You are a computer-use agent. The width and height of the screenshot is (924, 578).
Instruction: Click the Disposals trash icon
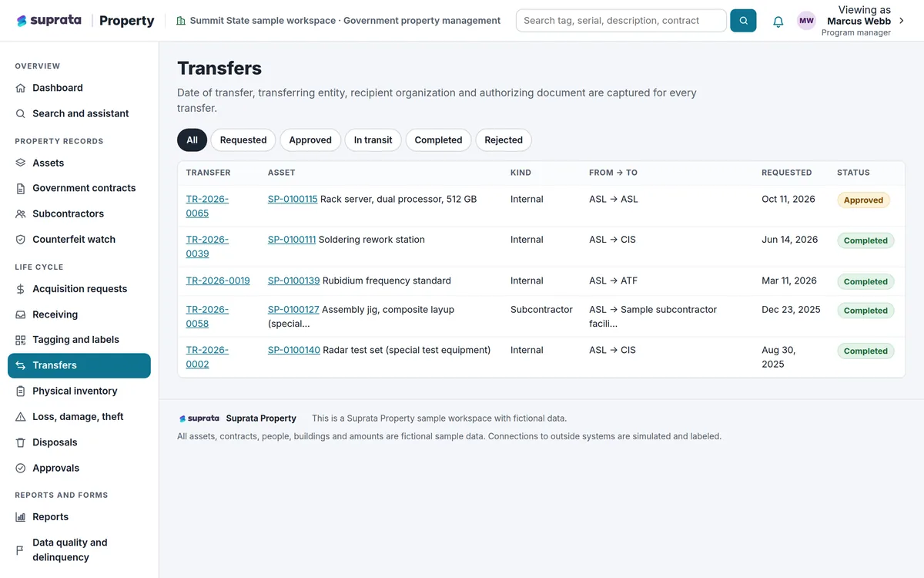(x=21, y=442)
